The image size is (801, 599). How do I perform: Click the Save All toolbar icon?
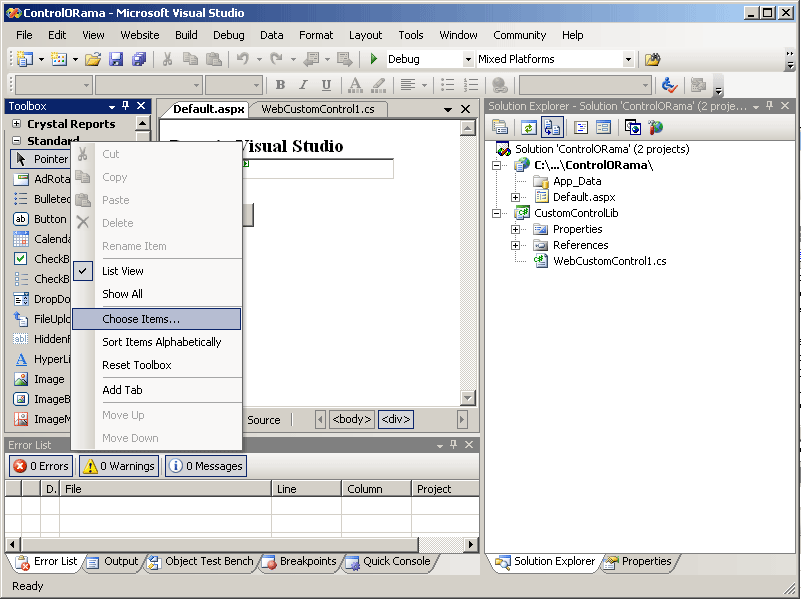pos(139,60)
